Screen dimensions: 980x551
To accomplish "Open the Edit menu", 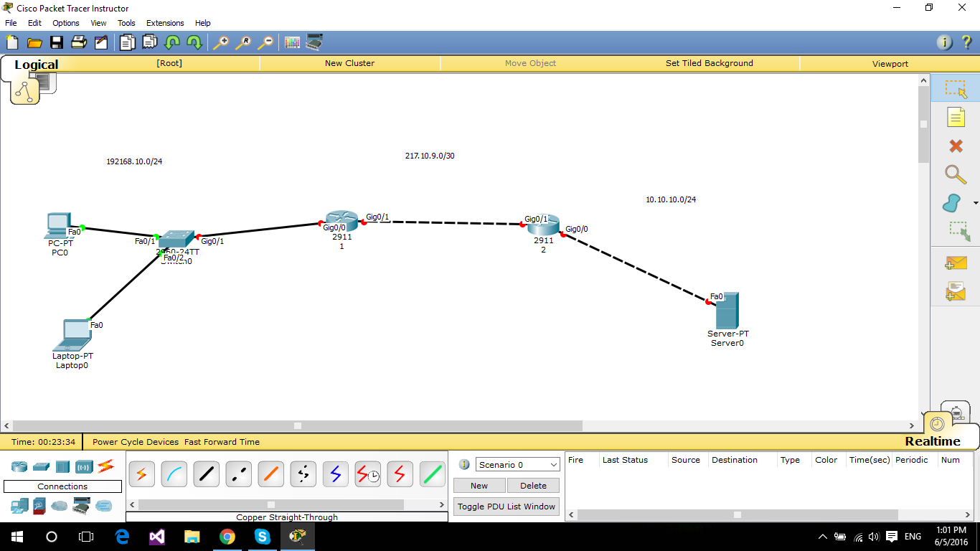I will pyautogui.click(x=34, y=23).
